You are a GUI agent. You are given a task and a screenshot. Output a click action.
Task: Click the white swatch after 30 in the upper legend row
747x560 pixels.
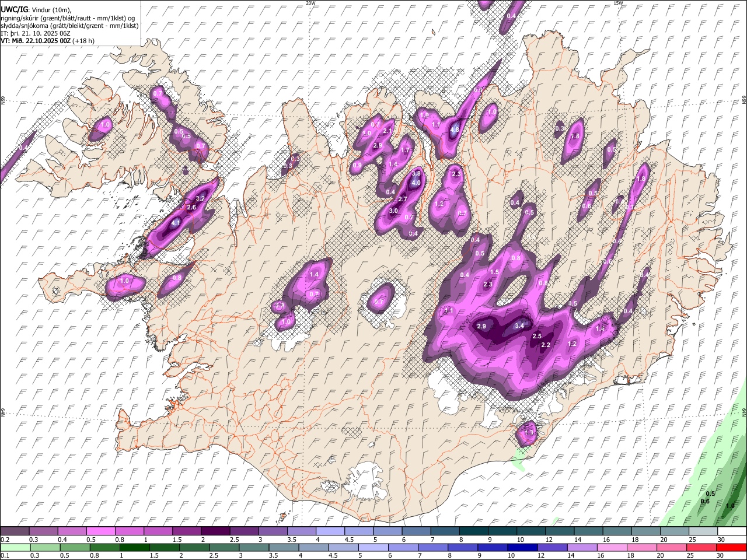pyautogui.click(x=732, y=531)
